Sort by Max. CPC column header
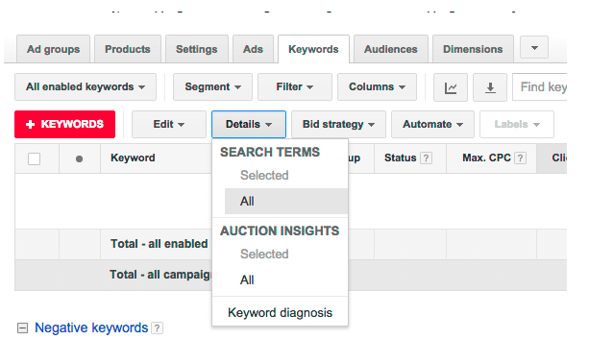Image resolution: width=589 pixels, height=364 pixels. click(x=486, y=158)
